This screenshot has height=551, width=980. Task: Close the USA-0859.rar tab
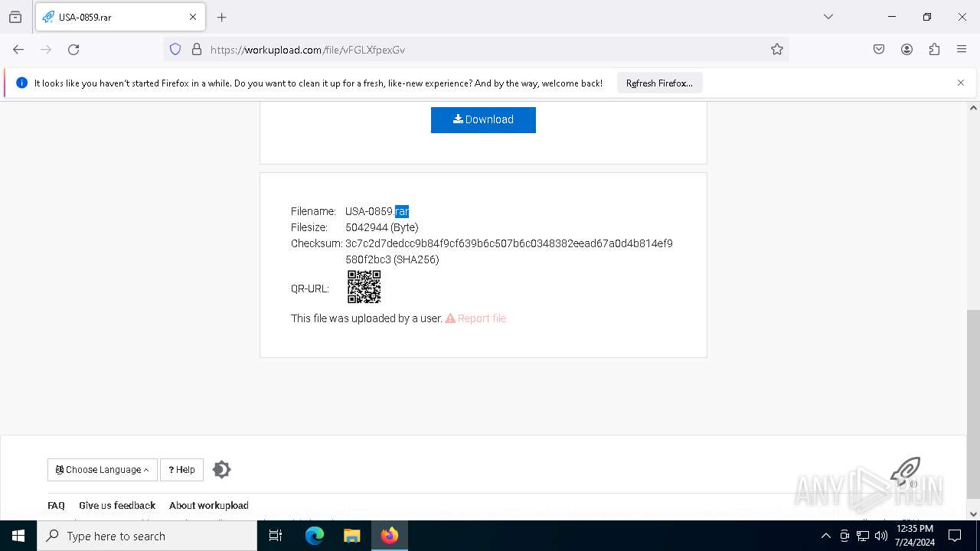coord(193,17)
